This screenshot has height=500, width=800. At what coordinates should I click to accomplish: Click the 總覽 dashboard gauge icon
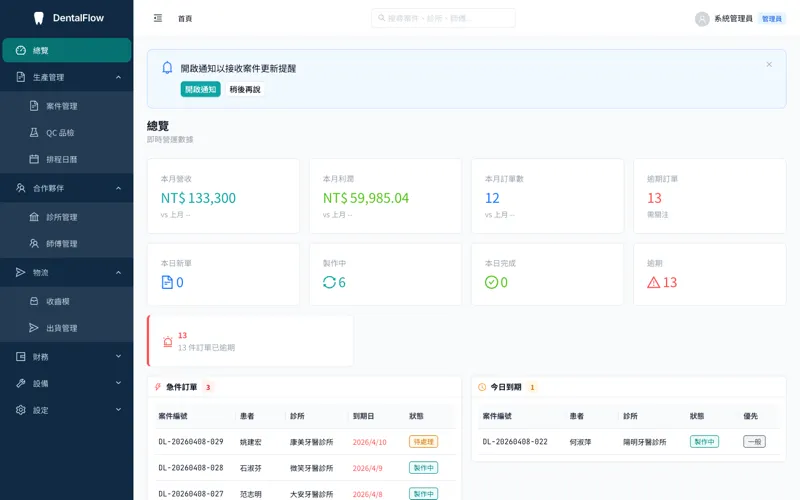(x=20, y=50)
